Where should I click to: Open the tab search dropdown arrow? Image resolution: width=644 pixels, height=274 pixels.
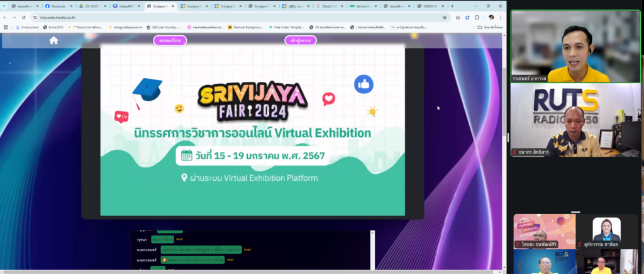point(4,6)
